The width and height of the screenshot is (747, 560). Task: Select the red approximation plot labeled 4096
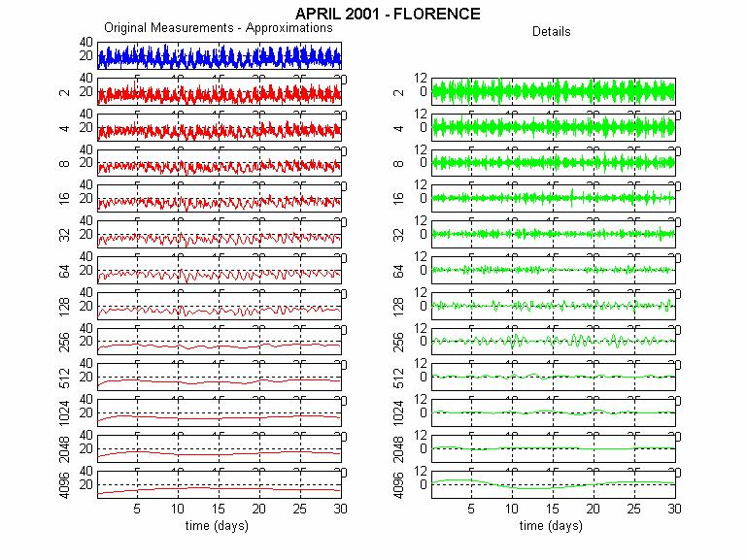220,484
